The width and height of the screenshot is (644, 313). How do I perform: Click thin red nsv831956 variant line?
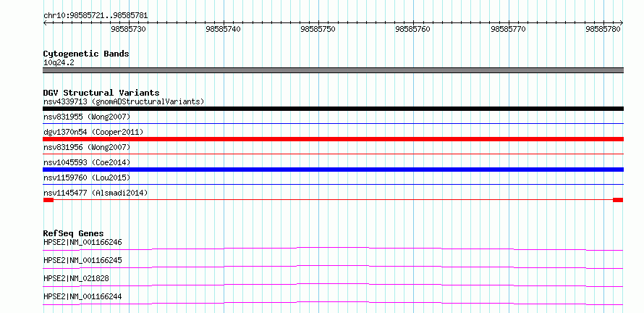pos(333,154)
